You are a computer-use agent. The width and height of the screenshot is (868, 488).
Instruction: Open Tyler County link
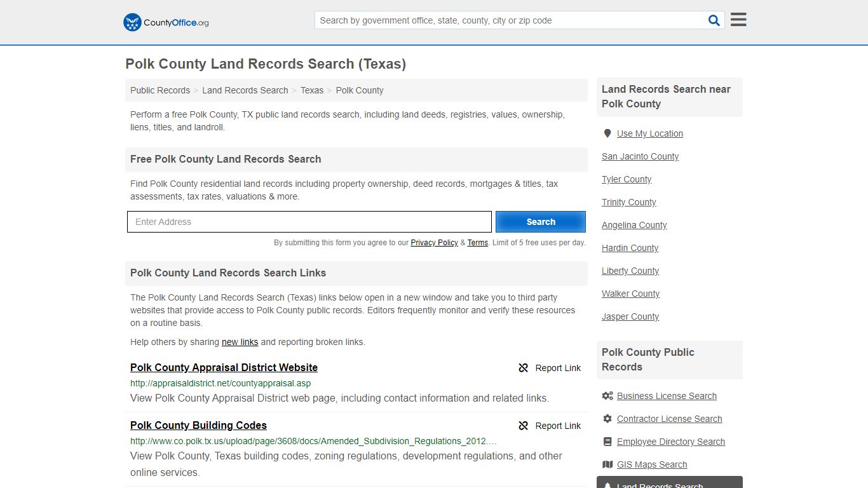(627, 179)
